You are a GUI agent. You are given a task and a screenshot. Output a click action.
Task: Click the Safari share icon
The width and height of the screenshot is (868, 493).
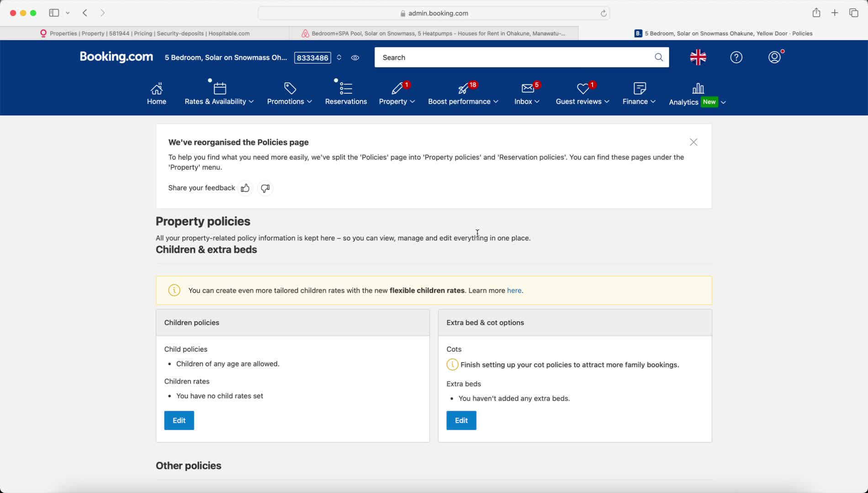816,13
